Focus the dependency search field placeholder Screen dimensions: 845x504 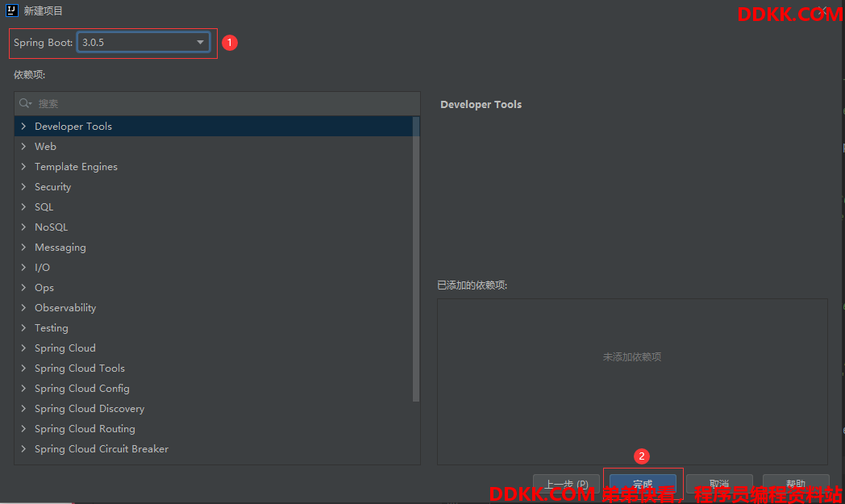click(x=48, y=103)
